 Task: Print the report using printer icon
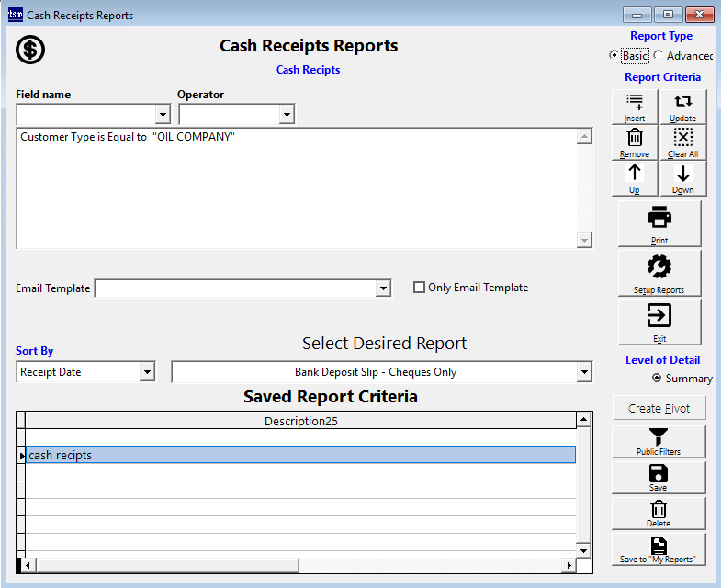[x=659, y=223]
